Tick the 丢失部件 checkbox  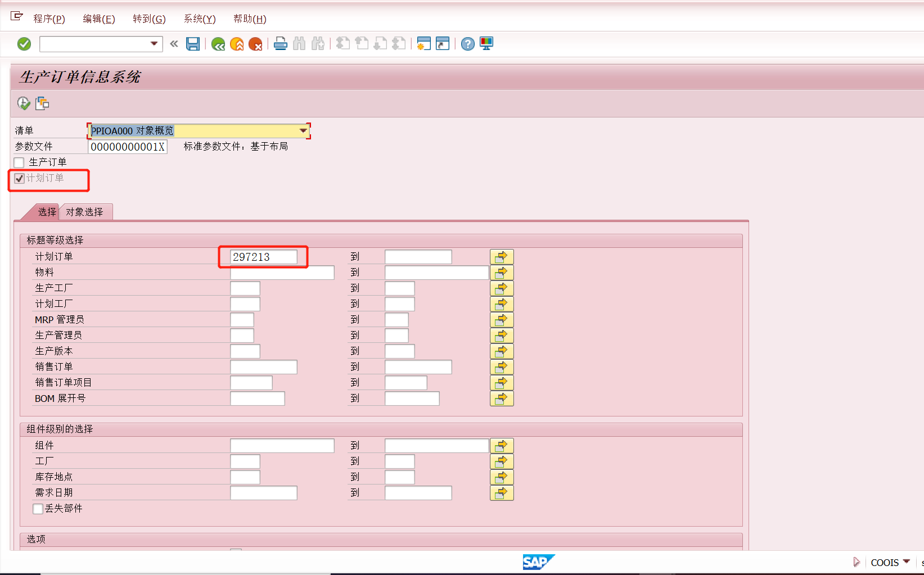38,509
